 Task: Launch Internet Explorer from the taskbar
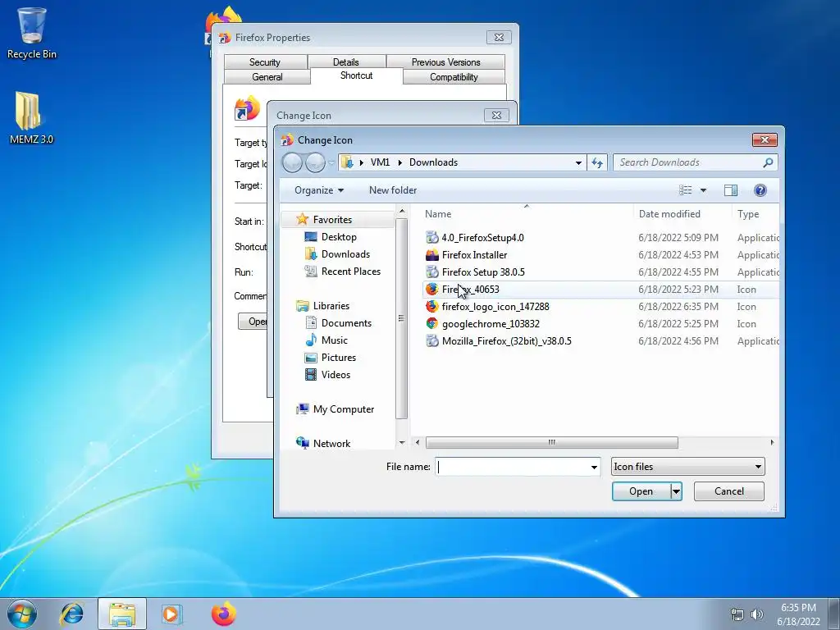[72, 614]
